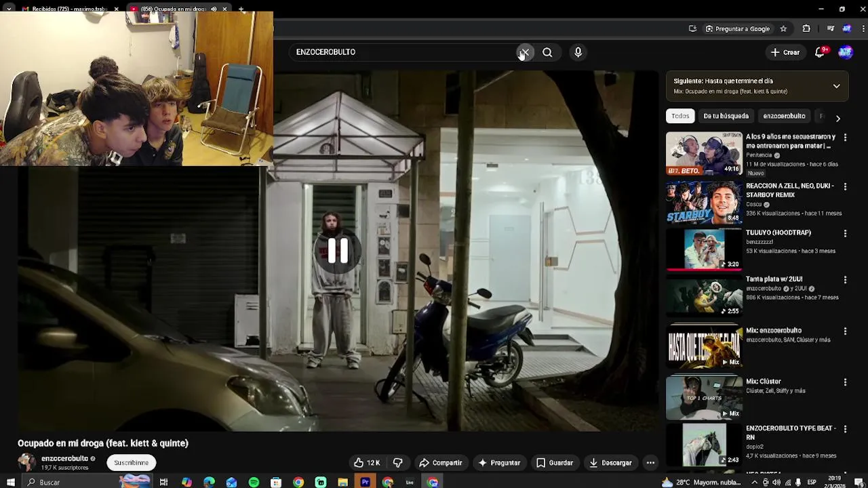Clear the YouTube search box text
Image resolution: width=868 pixels, height=488 pixels.
(524, 52)
